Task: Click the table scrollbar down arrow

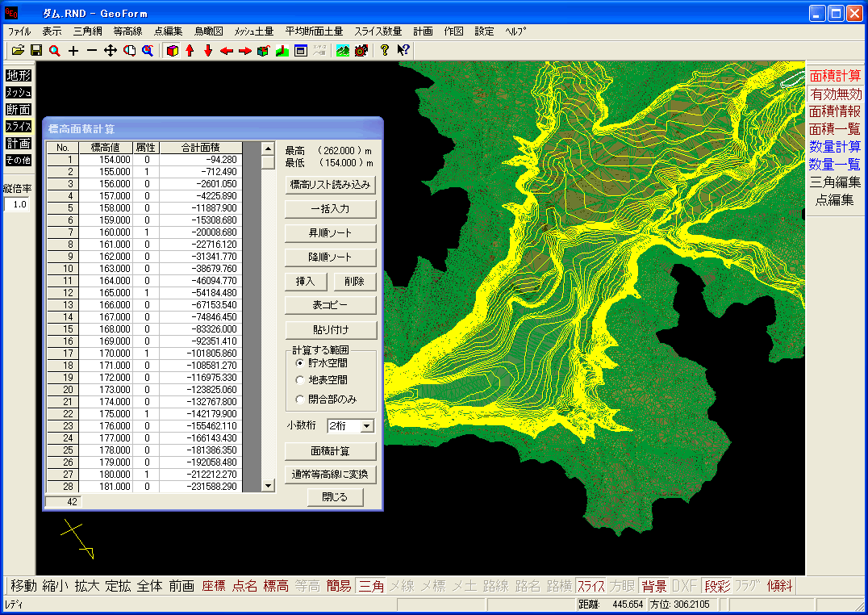Action: click(268, 486)
